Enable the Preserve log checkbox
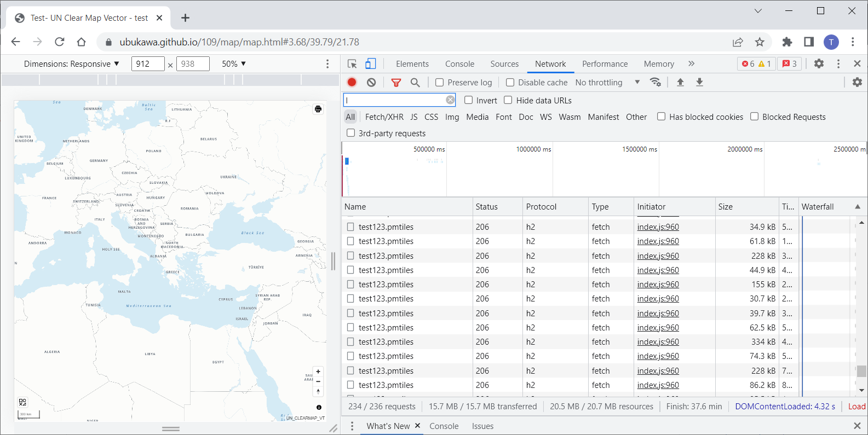868x435 pixels. (x=440, y=83)
